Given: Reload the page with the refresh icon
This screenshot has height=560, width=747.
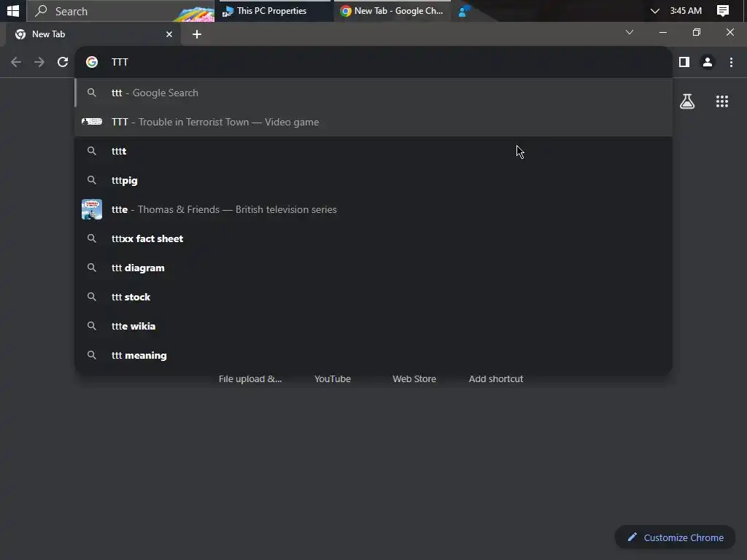Looking at the screenshot, I should [x=63, y=62].
